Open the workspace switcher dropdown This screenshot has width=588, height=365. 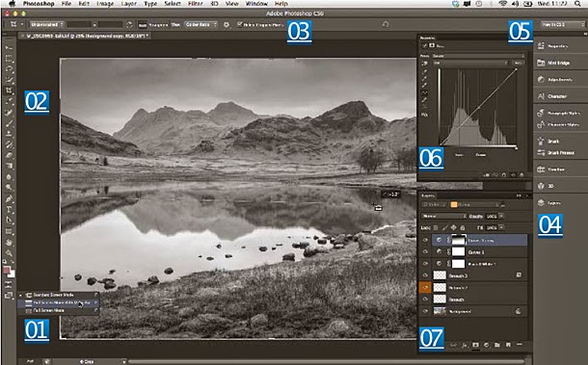(562, 25)
